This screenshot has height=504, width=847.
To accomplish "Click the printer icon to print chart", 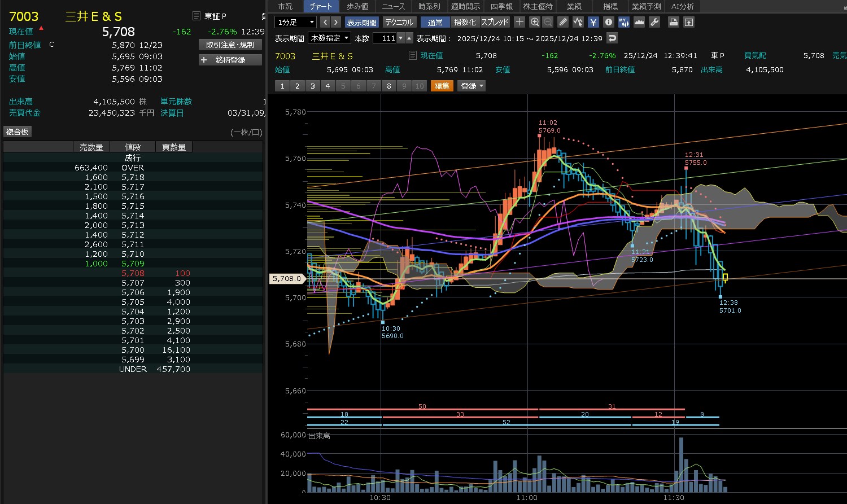I will click(x=673, y=22).
